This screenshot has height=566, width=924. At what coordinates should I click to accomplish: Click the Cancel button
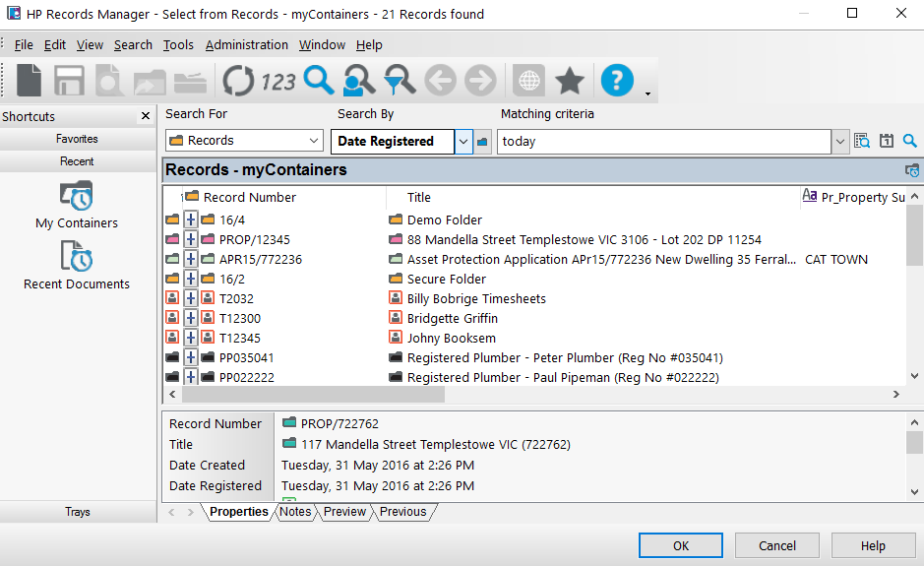point(776,545)
